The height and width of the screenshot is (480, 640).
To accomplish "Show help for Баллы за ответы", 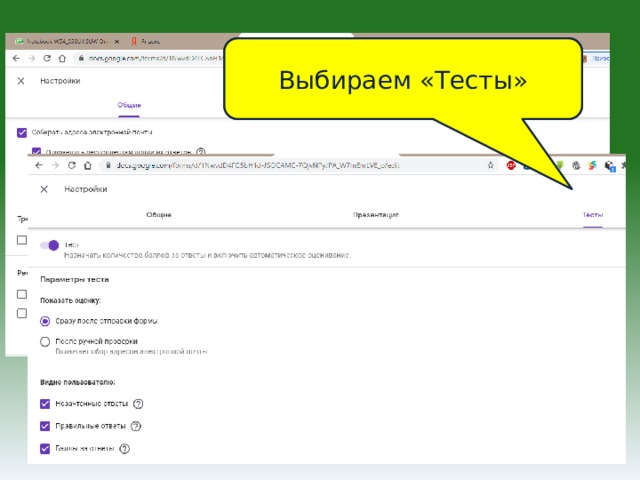I will (x=124, y=449).
